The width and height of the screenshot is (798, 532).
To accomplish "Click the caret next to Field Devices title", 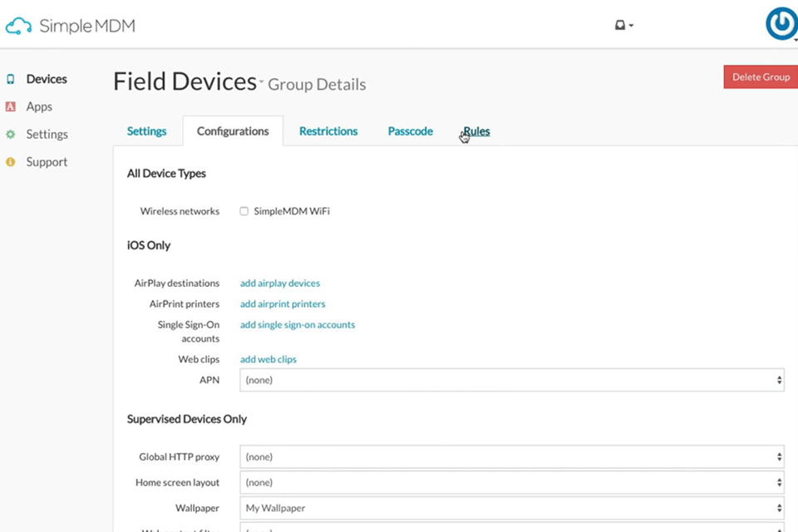I will pyautogui.click(x=260, y=83).
